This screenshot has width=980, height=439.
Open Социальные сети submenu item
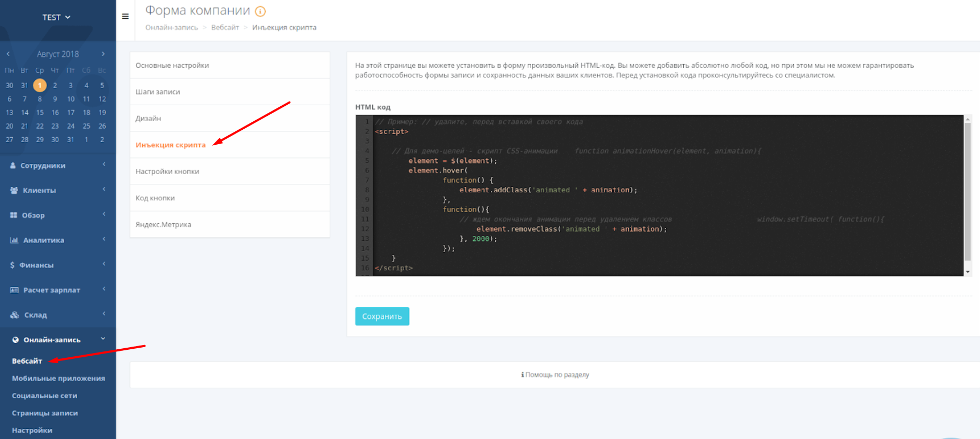pos(44,396)
